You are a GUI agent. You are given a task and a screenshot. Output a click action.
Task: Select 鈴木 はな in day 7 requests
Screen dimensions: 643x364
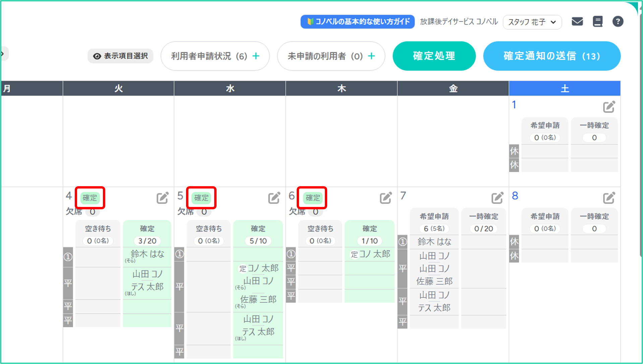point(434,242)
